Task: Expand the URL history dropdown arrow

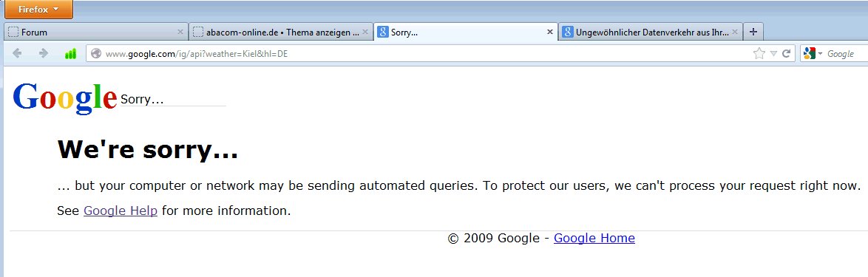Action: (x=773, y=54)
